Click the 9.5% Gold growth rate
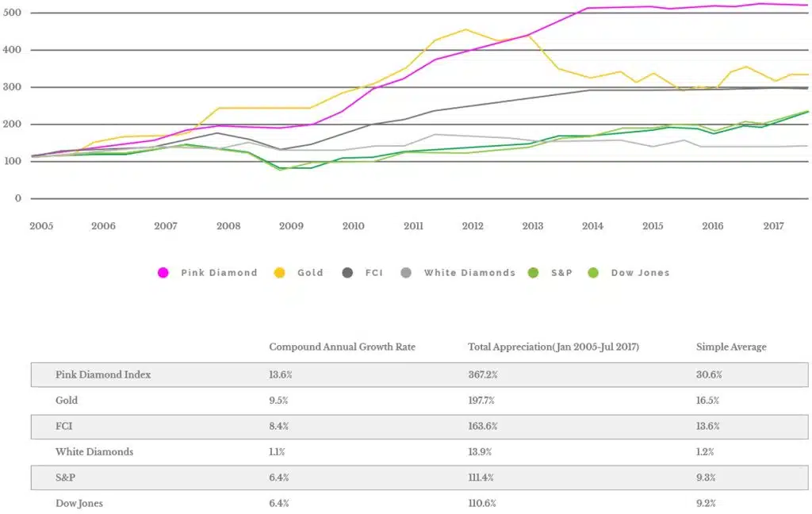Screen dimensions: 812x514 pyautogui.click(x=278, y=401)
